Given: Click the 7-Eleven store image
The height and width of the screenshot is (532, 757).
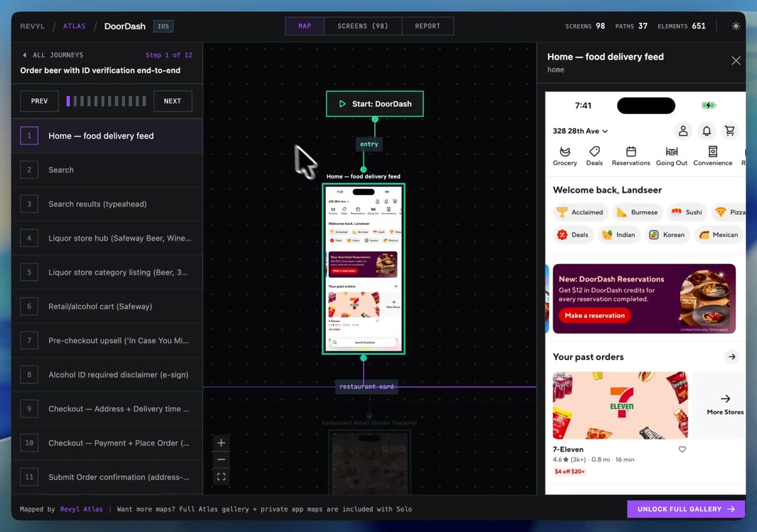Looking at the screenshot, I should 620,405.
